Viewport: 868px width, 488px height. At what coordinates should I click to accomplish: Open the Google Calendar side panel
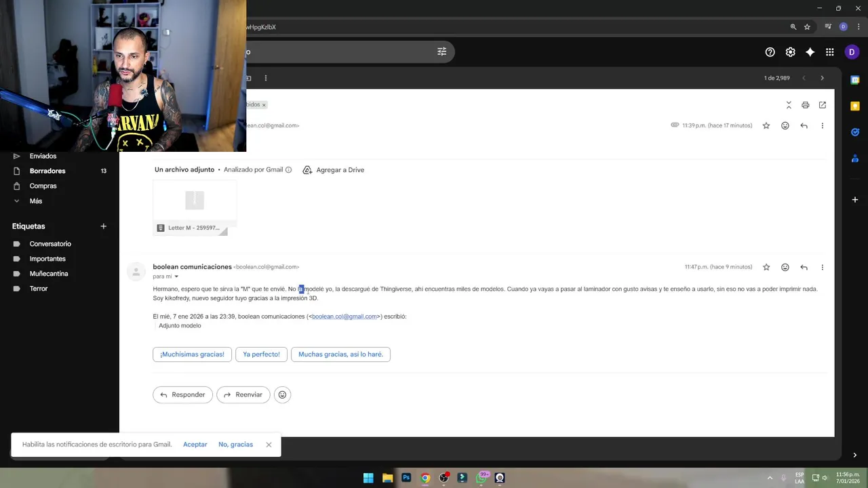tap(855, 80)
